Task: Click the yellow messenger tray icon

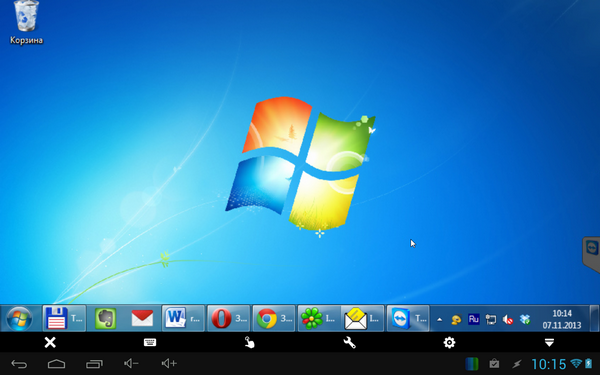Action: tap(456, 320)
